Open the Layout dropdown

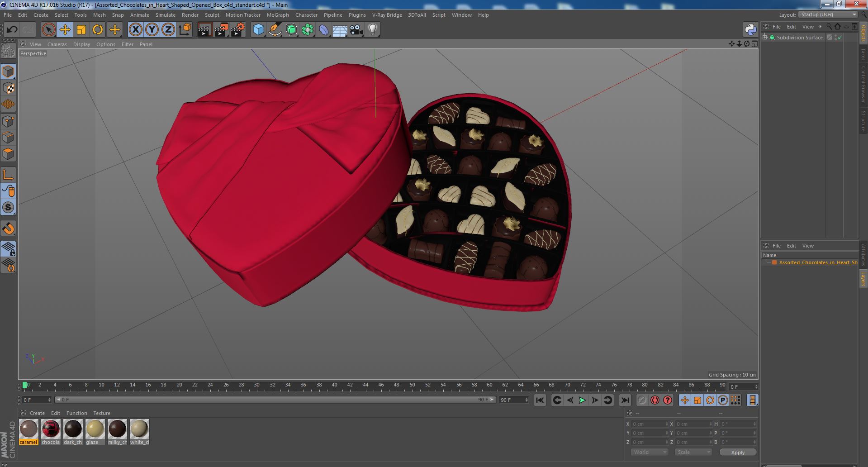828,14
